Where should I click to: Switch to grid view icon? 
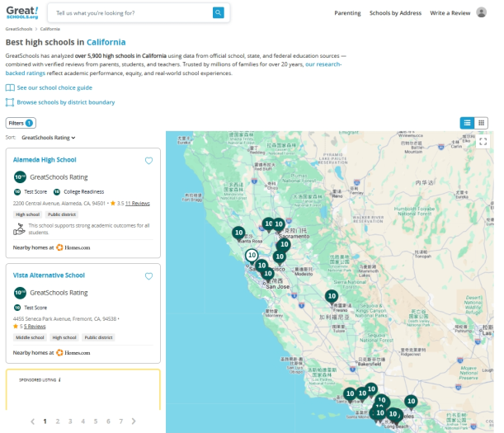(481, 123)
